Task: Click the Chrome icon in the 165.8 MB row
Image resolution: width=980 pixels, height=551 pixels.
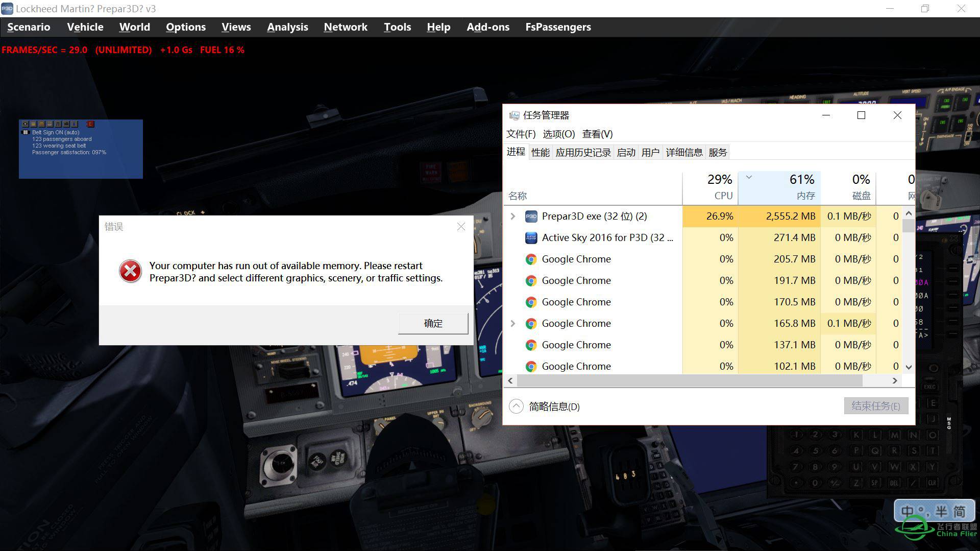Action: pos(531,324)
